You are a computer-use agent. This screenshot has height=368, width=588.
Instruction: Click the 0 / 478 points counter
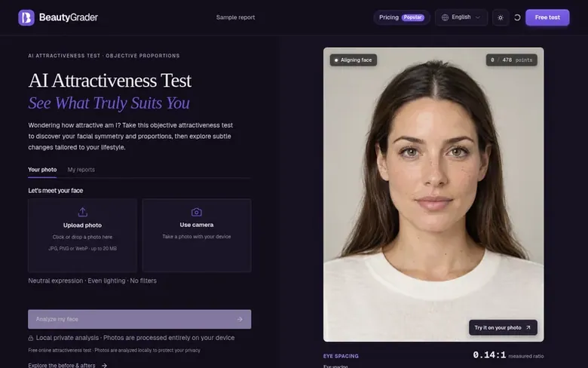tap(512, 60)
